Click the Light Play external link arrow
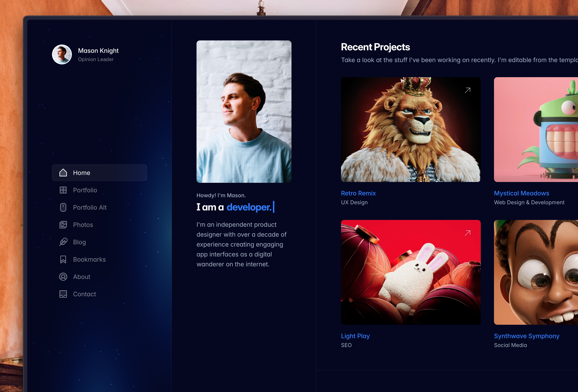578x392 pixels. click(x=467, y=233)
